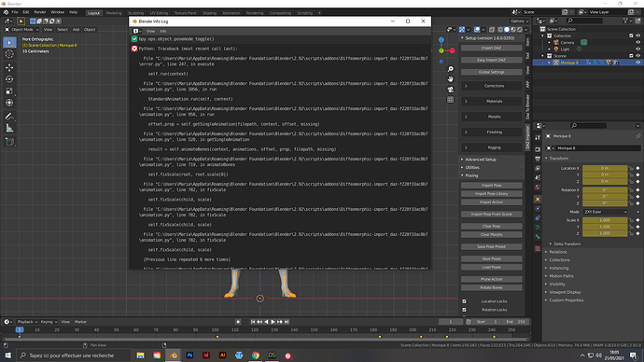Open View menu in Blender Info Log
This screenshot has height=362, width=644.
point(150,31)
